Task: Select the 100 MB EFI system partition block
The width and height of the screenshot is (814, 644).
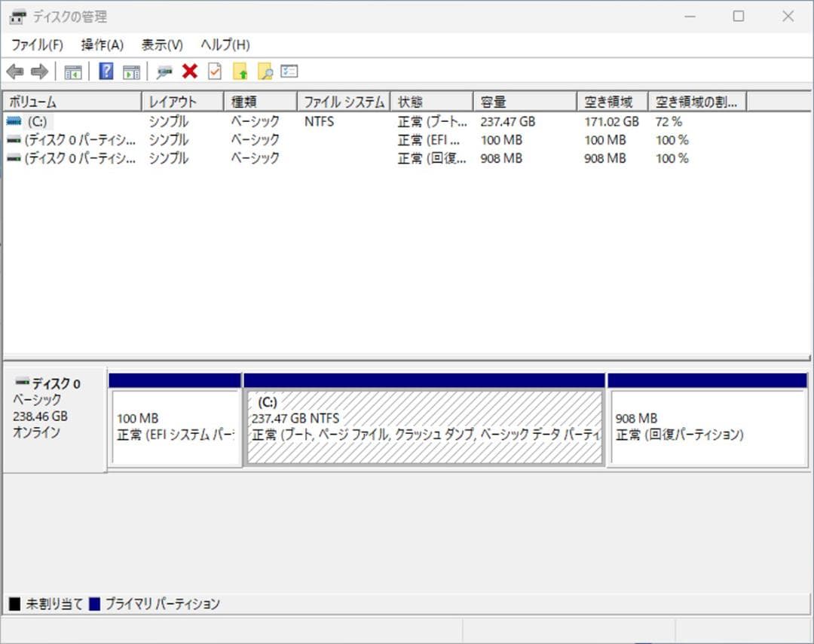Action: (x=173, y=422)
